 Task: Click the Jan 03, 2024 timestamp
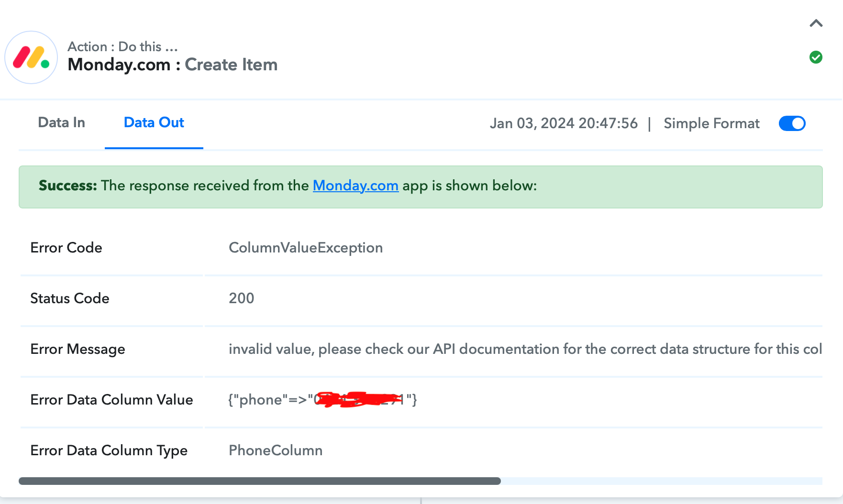pos(564,123)
